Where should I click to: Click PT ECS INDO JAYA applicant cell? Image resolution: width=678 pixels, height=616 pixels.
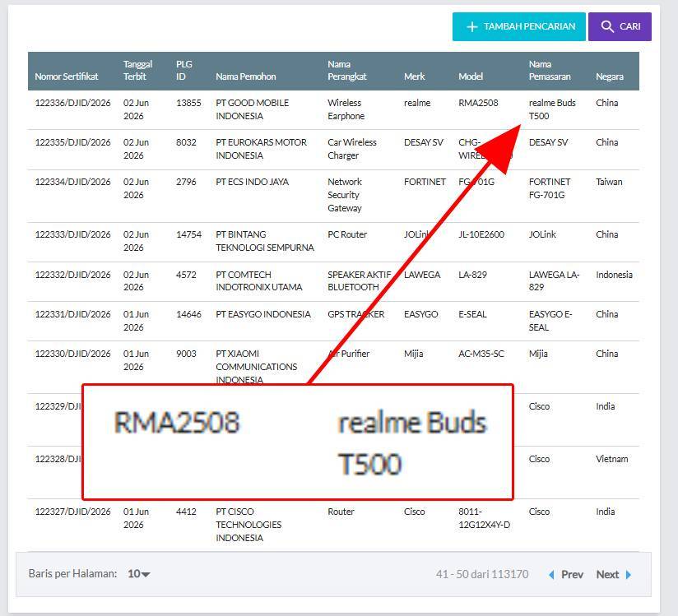pyautogui.click(x=252, y=182)
